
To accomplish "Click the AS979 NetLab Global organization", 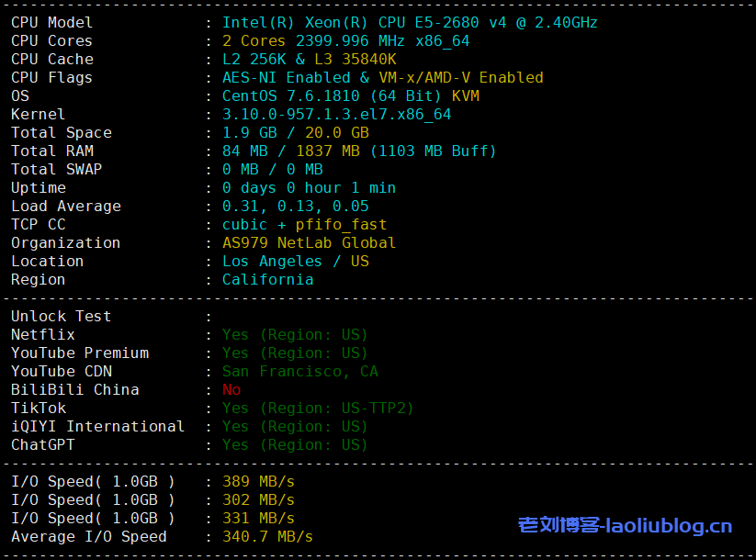I will pyautogui.click(x=309, y=242).
